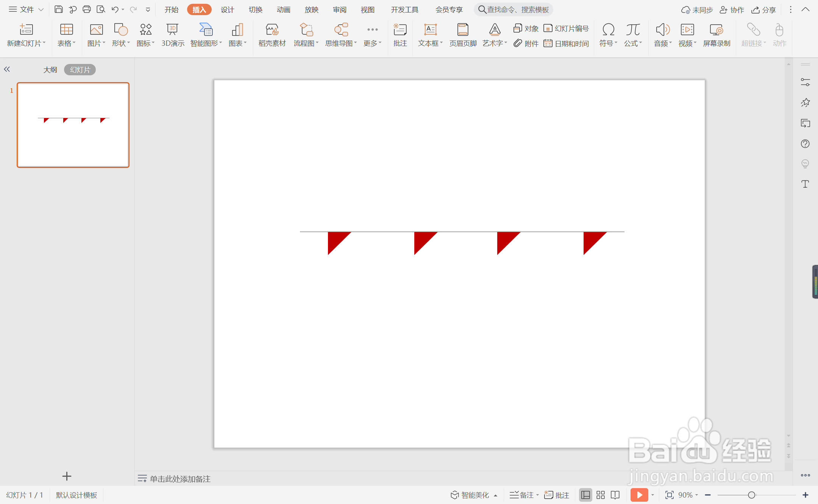Viewport: 818px width, 504px height.
Task: Click the Undo arrow icon
Action: [115, 9]
